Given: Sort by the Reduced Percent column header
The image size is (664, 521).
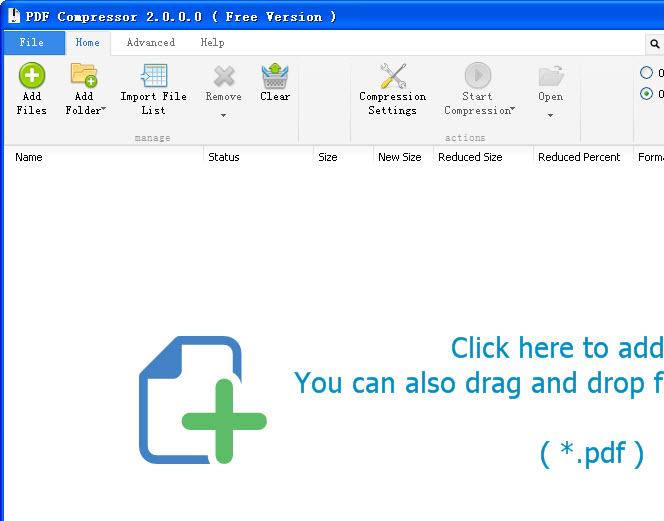Looking at the screenshot, I should (x=579, y=157).
